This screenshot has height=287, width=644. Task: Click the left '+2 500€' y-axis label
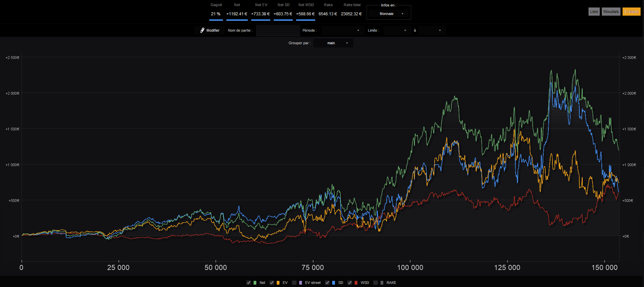coord(13,58)
